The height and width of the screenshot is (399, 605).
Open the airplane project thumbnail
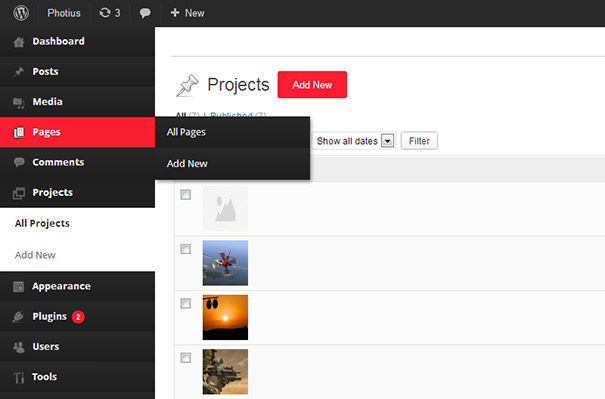pos(225,263)
